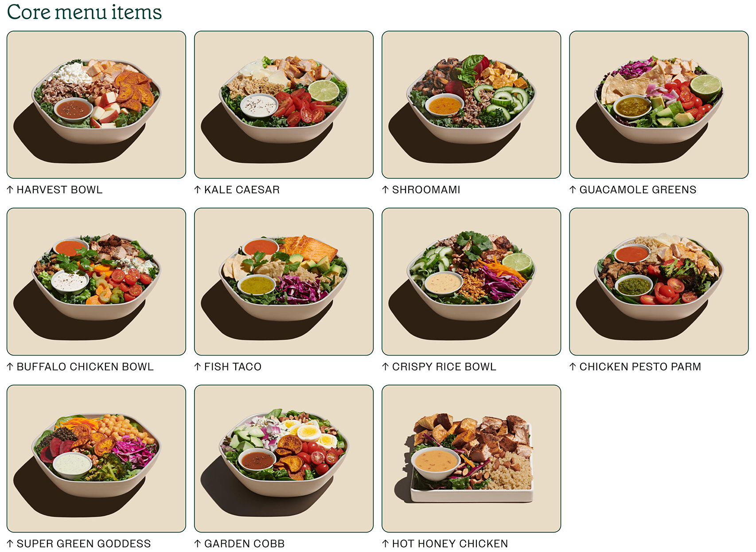Select the Fish Taco bowl image
This screenshot has width=756, height=552.
[284, 282]
